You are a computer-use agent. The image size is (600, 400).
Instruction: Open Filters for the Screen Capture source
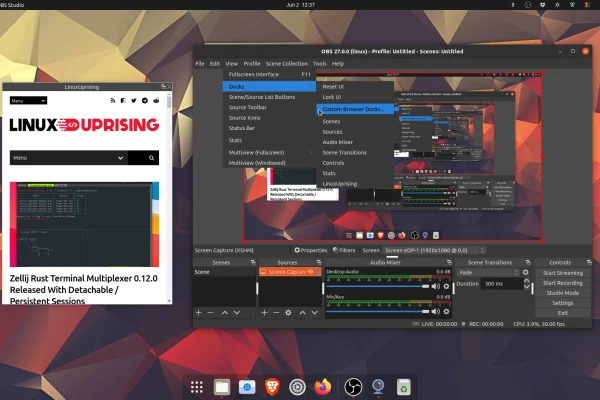344,250
